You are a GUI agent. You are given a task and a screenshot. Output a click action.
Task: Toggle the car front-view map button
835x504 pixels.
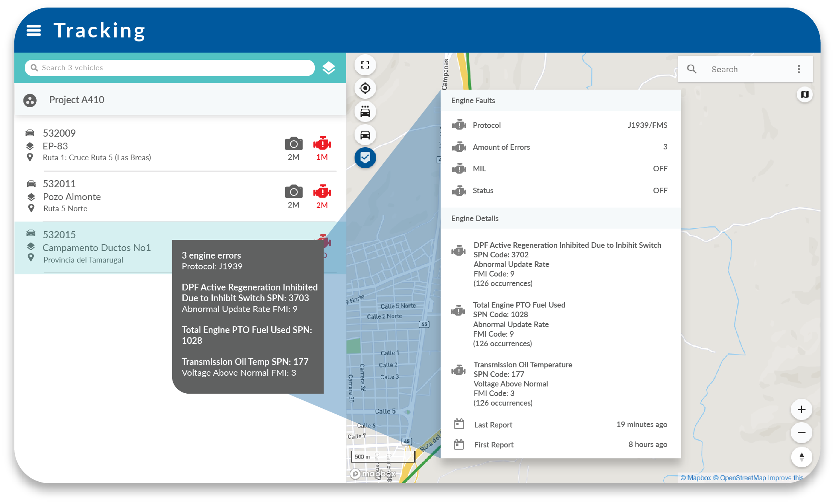coord(365,135)
